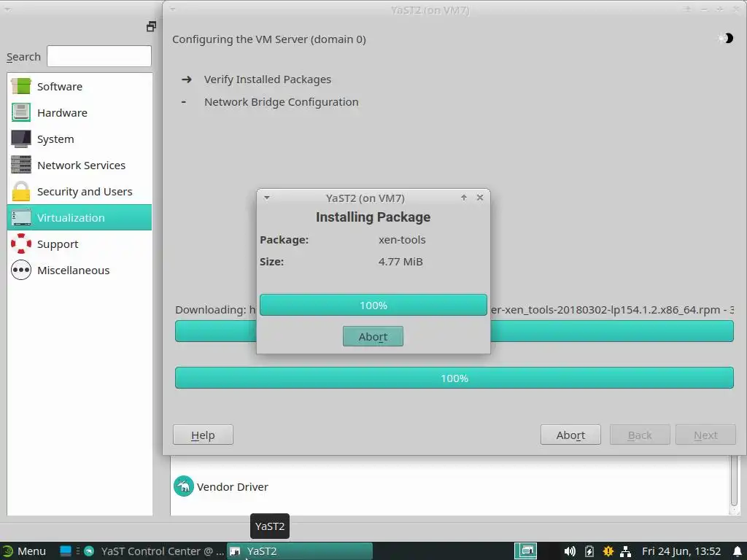Click the desktop launcher icon beside Menu
Image resolution: width=747 pixels, height=560 pixels.
pos(65,551)
